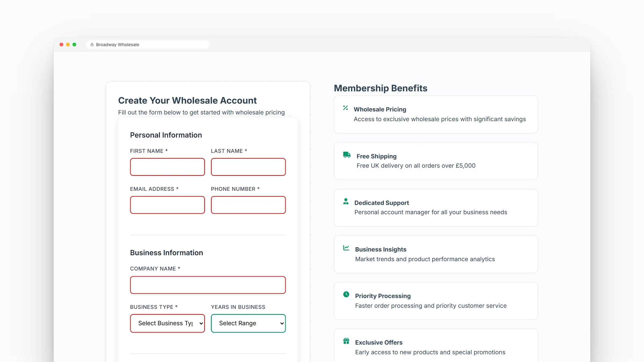Focus the Email Address input field

[x=167, y=205]
